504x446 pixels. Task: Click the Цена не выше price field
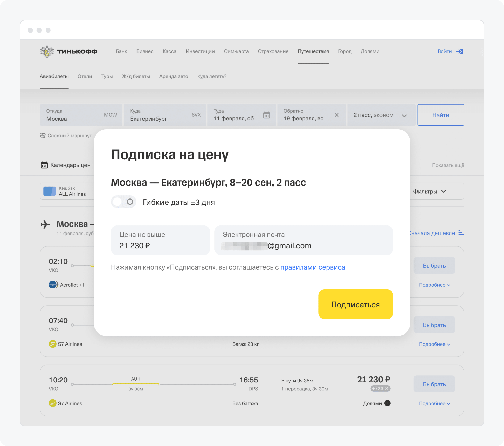(161, 240)
